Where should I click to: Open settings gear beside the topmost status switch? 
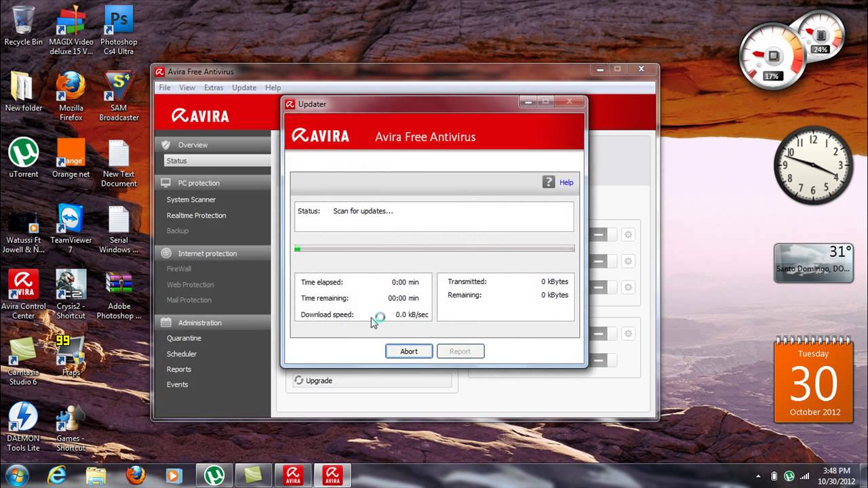pos(629,235)
